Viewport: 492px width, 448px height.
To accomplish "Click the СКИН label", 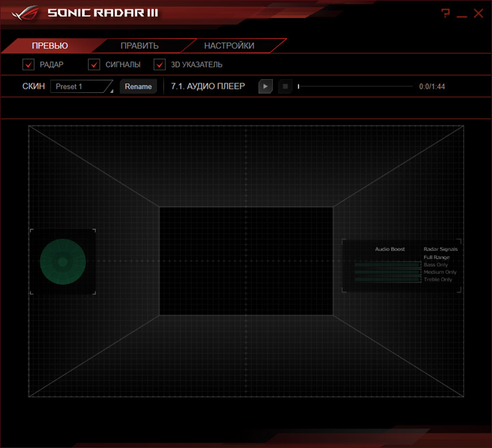I will point(33,87).
